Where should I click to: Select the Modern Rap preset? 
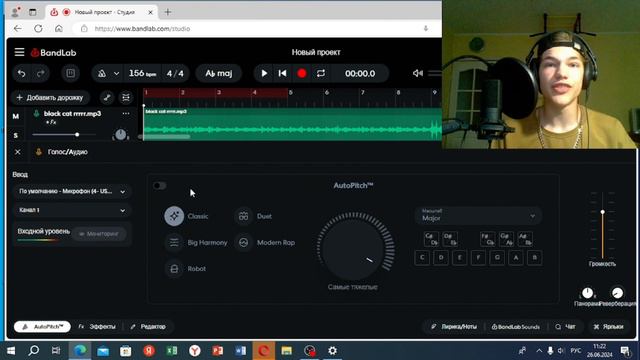(x=265, y=242)
